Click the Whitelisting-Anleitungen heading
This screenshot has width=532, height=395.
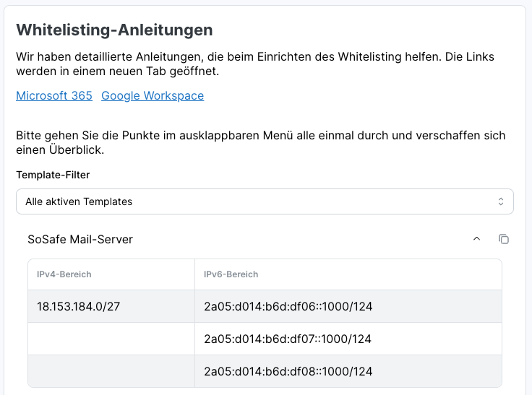coord(114,30)
